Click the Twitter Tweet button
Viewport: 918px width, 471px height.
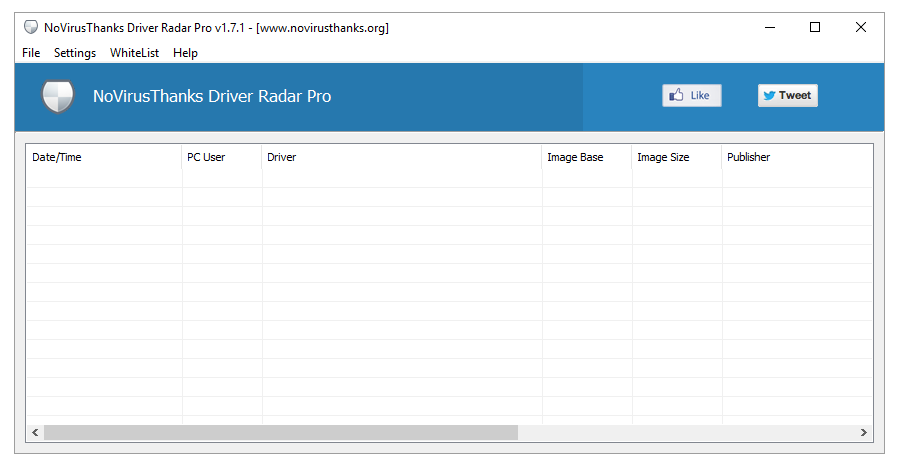click(787, 95)
